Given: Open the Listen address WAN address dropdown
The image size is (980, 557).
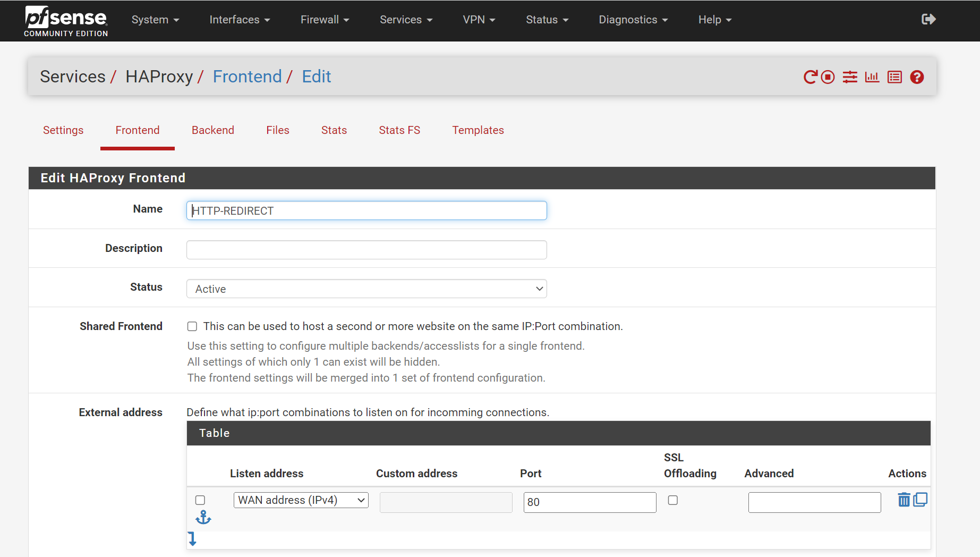Looking at the screenshot, I should pos(301,500).
